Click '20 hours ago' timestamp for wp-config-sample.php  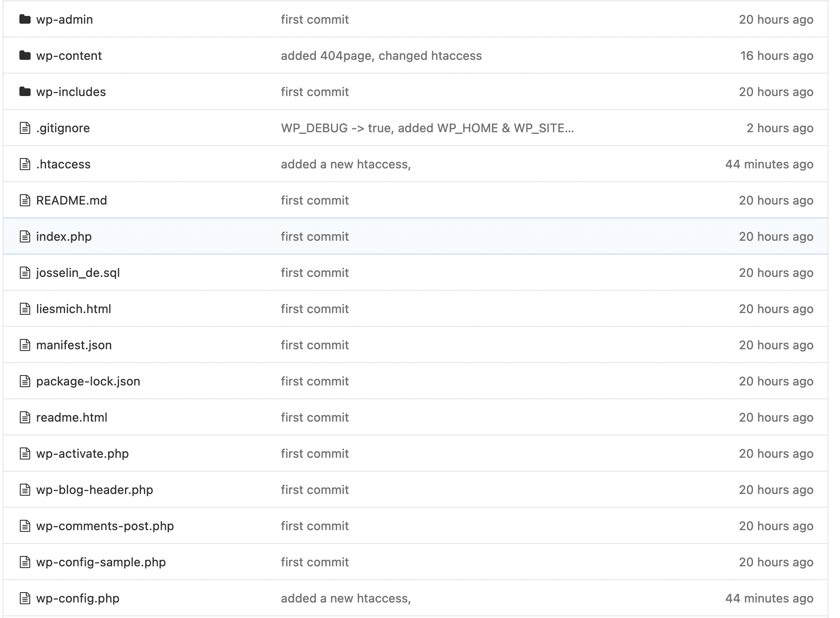click(776, 562)
